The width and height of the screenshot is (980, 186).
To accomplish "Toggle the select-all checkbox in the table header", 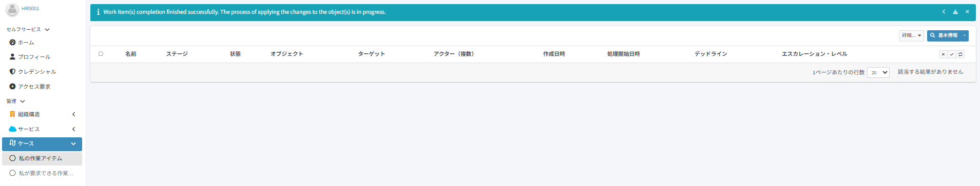I will pyautogui.click(x=101, y=54).
